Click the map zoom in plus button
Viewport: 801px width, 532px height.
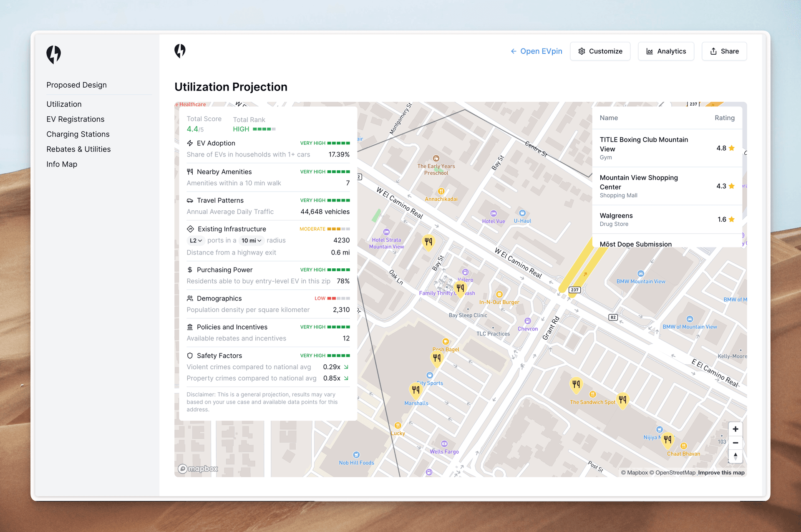(x=736, y=429)
